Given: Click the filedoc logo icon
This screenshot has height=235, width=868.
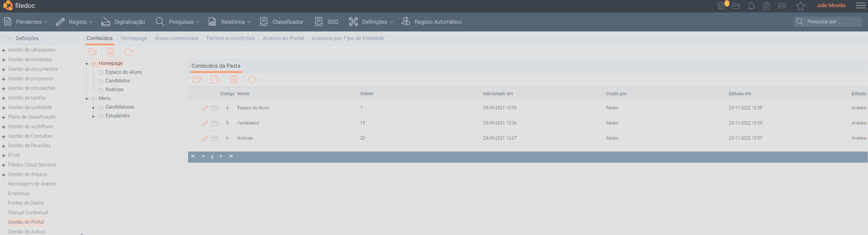Looking at the screenshot, I should [x=8, y=6].
